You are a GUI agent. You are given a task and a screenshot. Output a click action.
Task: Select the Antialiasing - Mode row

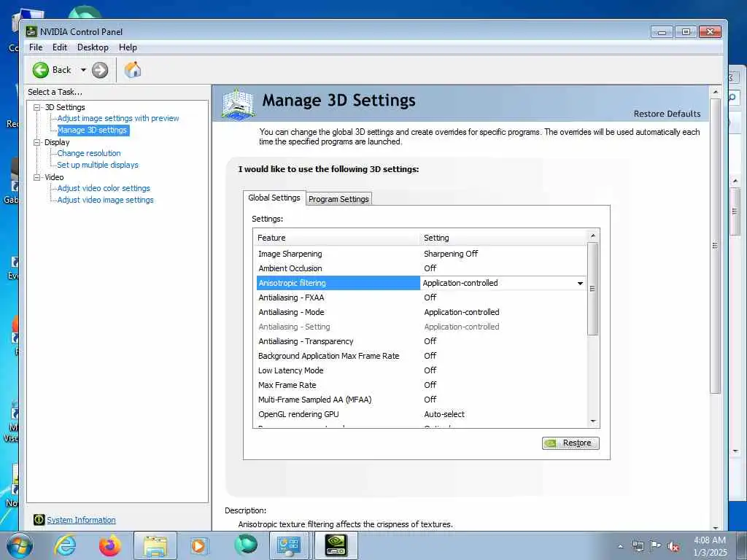[x=421, y=312]
